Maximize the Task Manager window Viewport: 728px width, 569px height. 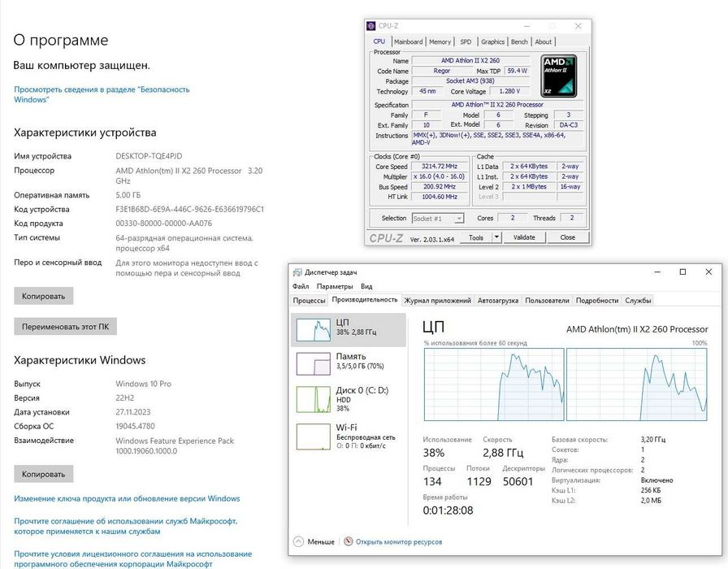(x=682, y=272)
